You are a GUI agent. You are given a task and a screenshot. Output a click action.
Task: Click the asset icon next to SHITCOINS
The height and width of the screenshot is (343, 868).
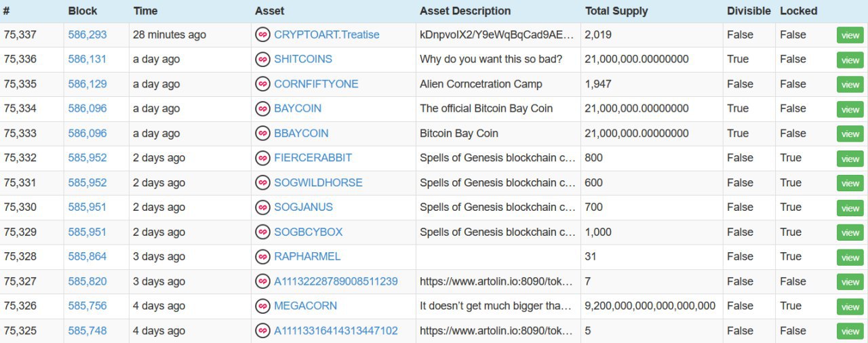262,60
